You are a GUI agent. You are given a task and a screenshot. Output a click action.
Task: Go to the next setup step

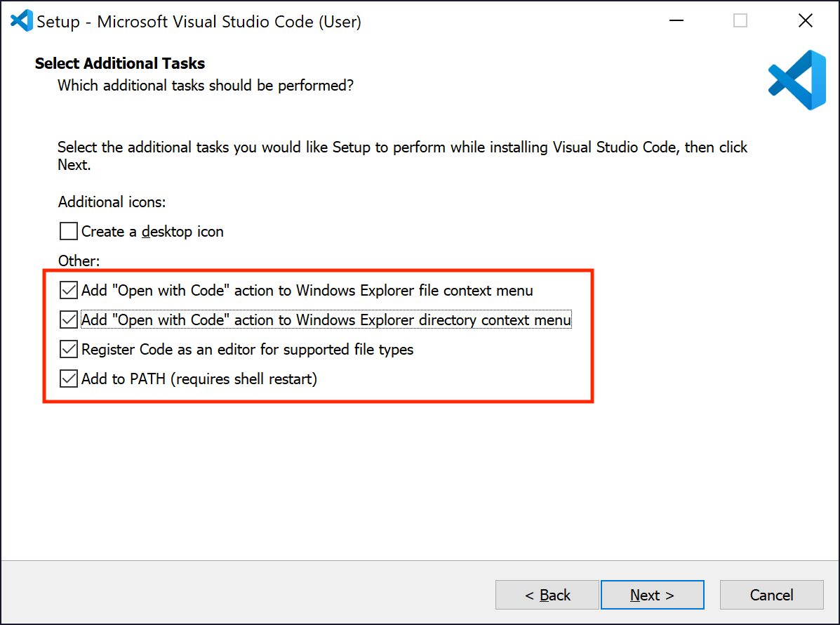click(652, 594)
